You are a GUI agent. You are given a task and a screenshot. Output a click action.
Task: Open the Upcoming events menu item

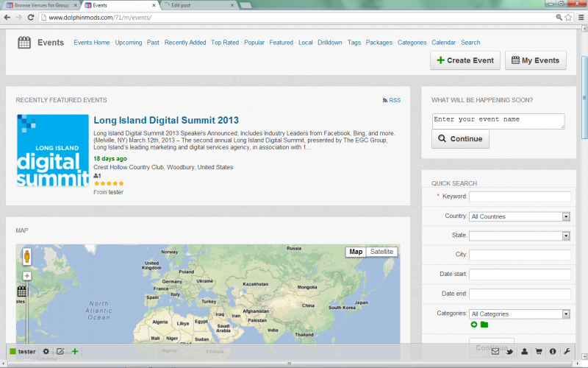128,43
